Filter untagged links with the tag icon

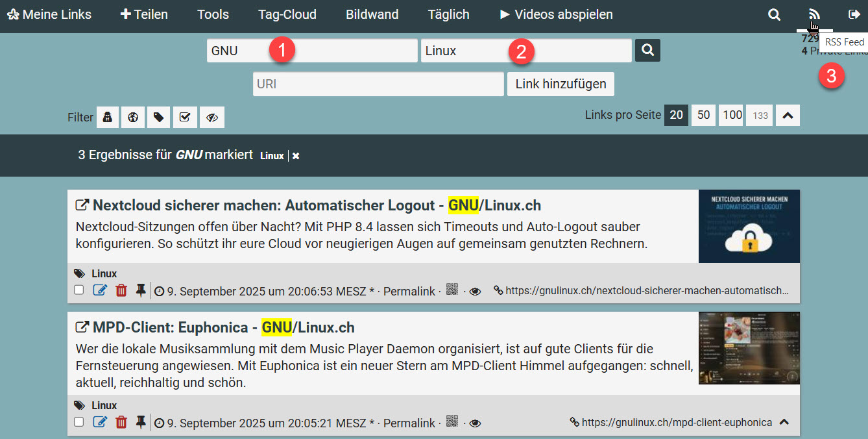(x=159, y=118)
